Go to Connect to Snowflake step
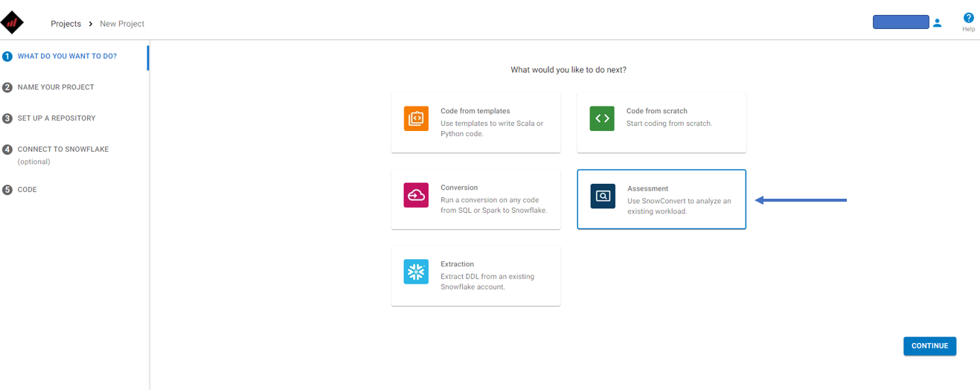980x390 pixels. (63, 149)
